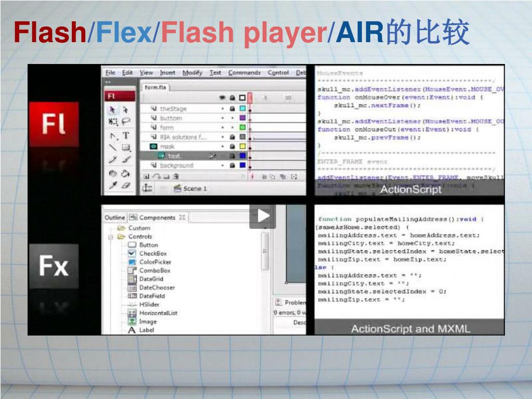The height and width of the screenshot is (399, 532).
Task: Toggle the Onion Skin button in timeline
Action: [x=264, y=177]
